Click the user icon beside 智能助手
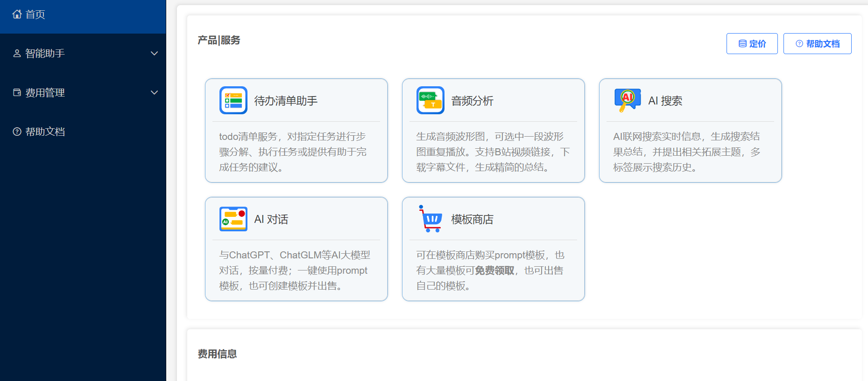The width and height of the screenshot is (868, 381). (x=17, y=54)
